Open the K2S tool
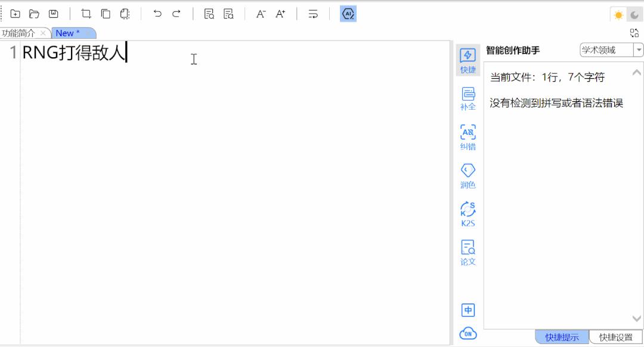644x347 pixels. coord(468,215)
